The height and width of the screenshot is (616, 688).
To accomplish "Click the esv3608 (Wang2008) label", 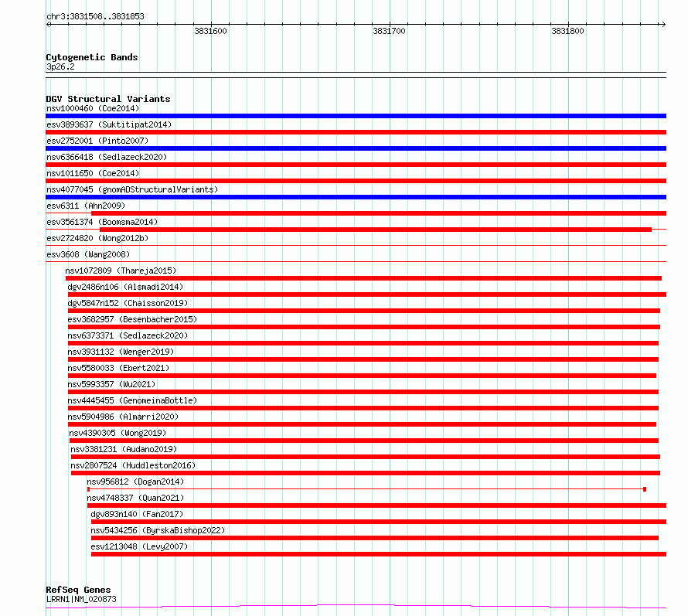I will point(88,254).
